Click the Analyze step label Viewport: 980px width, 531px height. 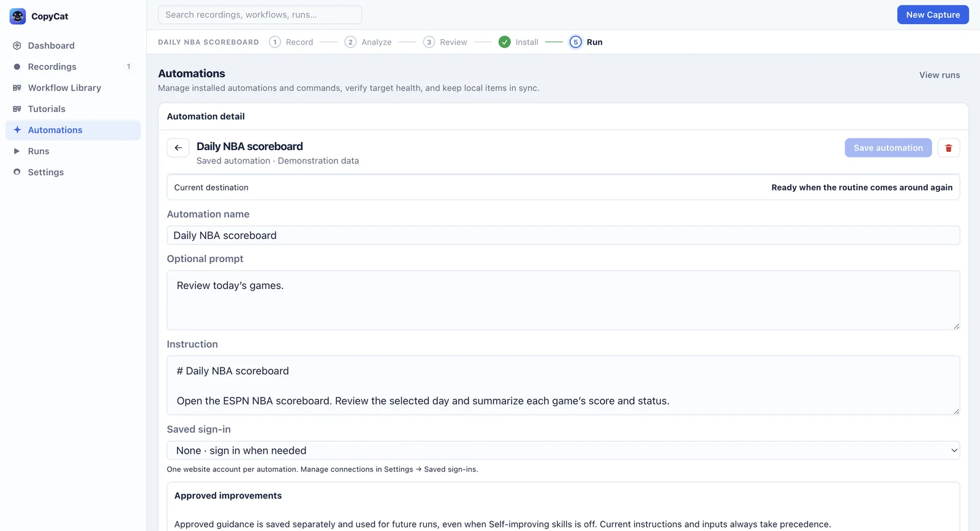pyautogui.click(x=377, y=42)
